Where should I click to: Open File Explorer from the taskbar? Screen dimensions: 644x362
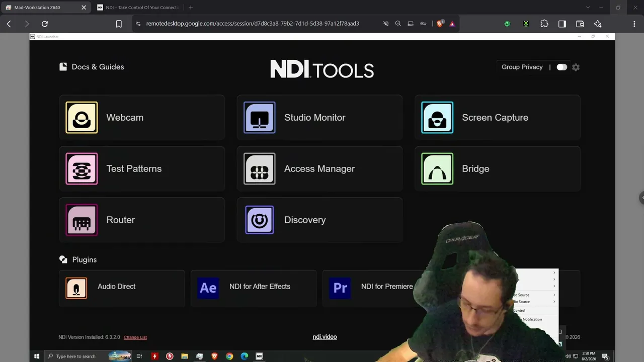tap(185, 356)
